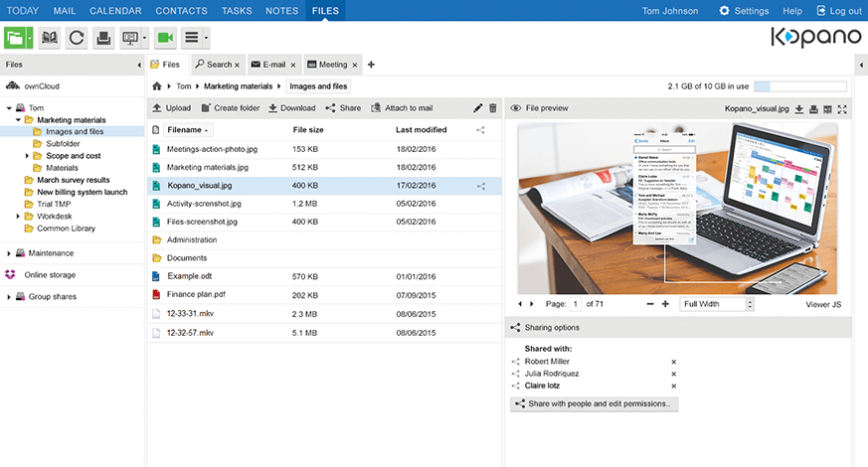Open the CONTACTS menu
This screenshot has width=868, height=467.
pyautogui.click(x=181, y=11)
